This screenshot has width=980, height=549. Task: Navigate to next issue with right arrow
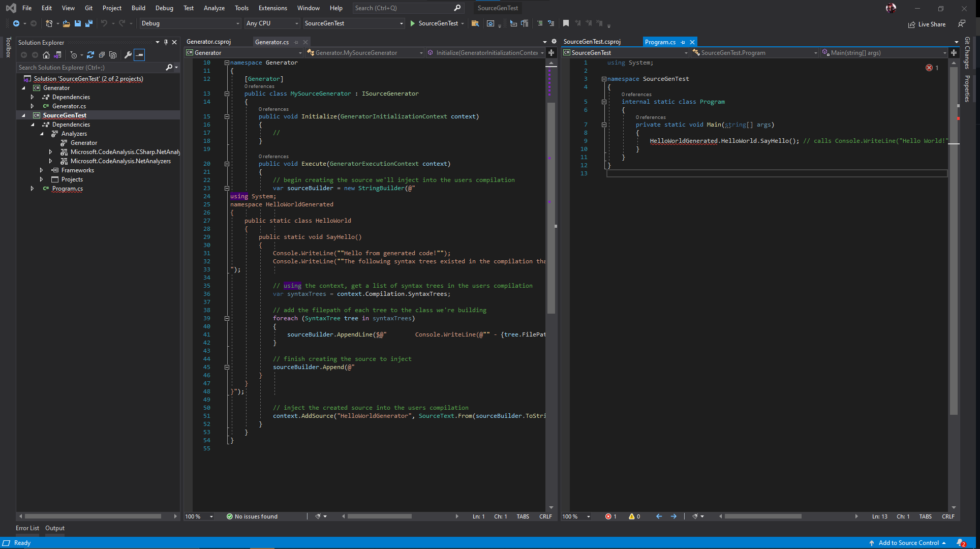tap(673, 516)
